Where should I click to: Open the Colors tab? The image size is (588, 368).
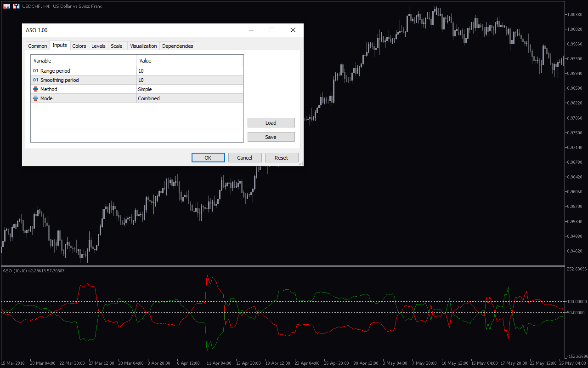[x=79, y=46]
